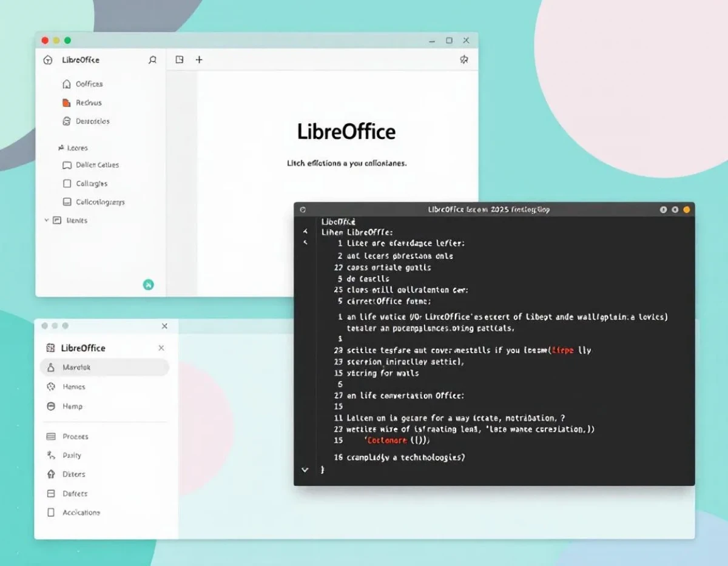Image resolution: width=728 pixels, height=566 pixels.
Task: Choose Proents in bottom window list
Action: 75,436
